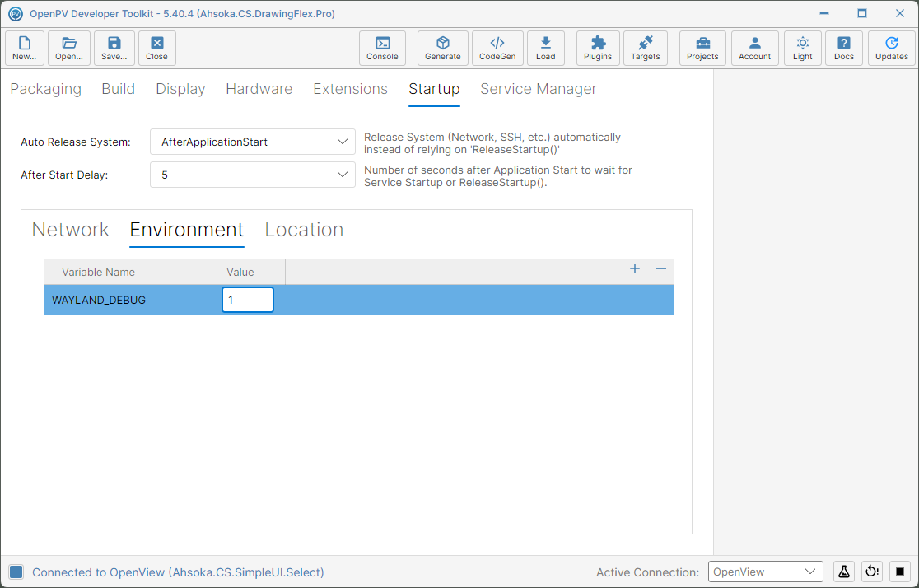Open the Console tool

coord(382,48)
